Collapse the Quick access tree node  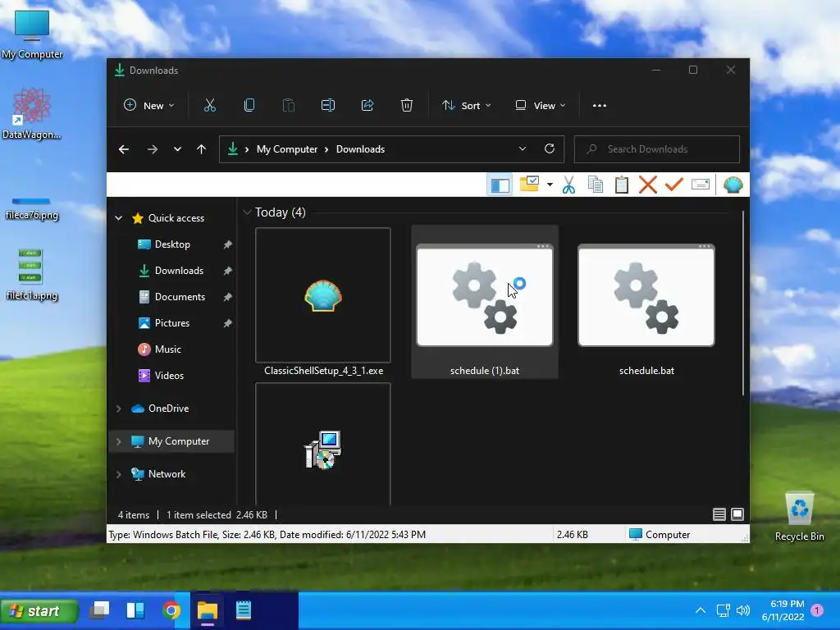coord(119,218)
